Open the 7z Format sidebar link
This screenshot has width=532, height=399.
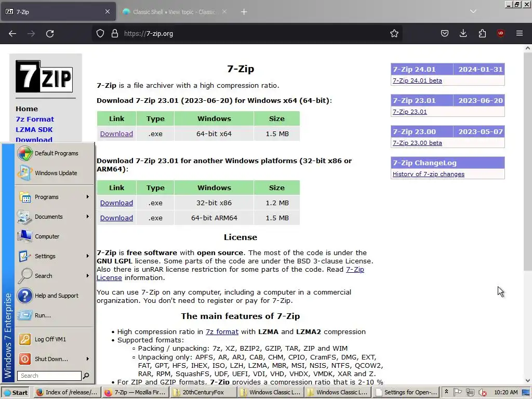click(35, 119)
